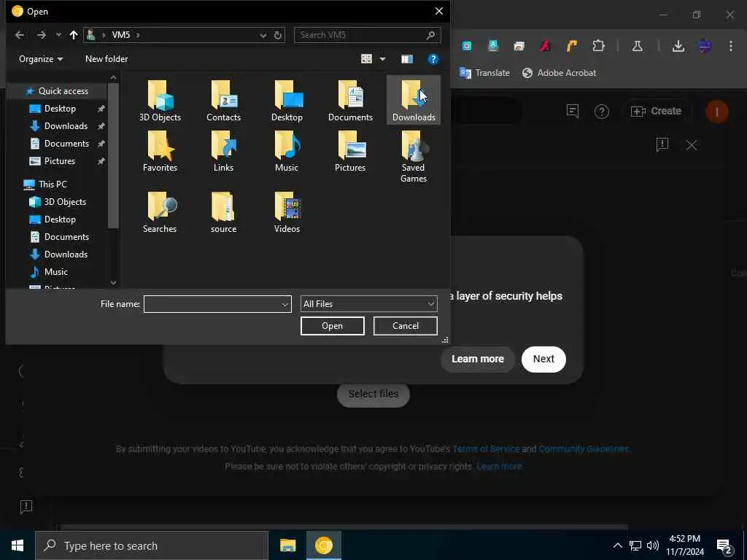The image size is (747, 560).
Task: Open recent locations dropdown
Action: click(58, 35)
